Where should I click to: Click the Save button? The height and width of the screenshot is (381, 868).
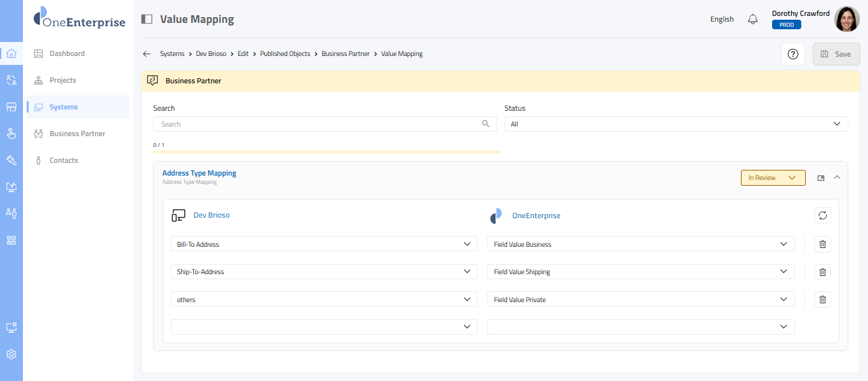click(836, 54)
